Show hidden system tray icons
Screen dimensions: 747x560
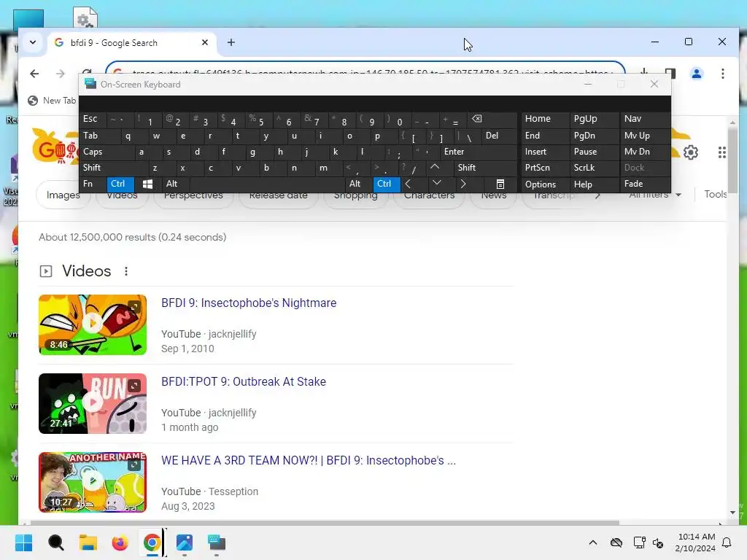pos(593,542)
